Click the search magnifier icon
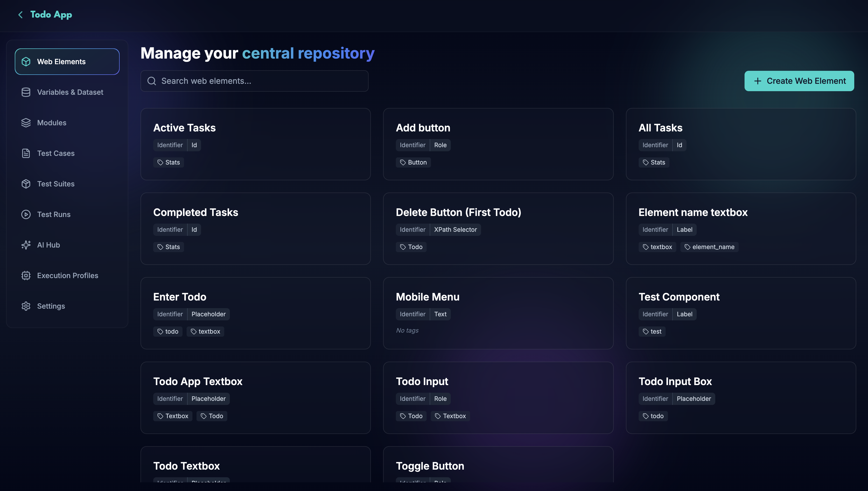The width and height of the screenshot is (868, 491). tap(152, 81)
